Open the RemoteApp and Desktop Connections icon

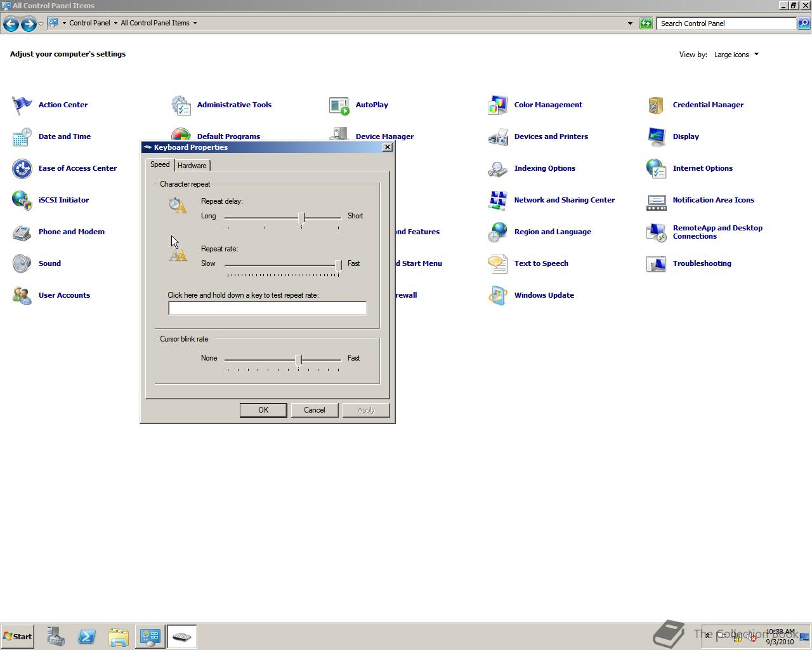(x=657, y=232)
